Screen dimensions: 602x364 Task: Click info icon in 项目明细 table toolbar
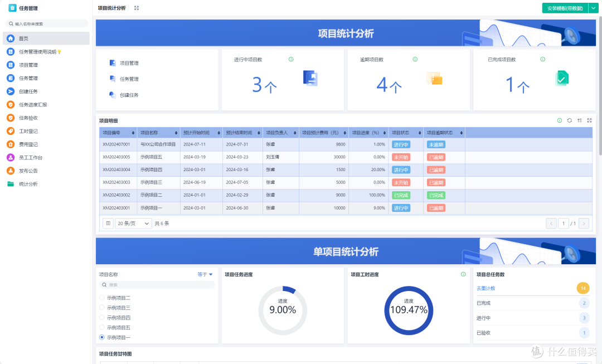click(x=560, y=120)
